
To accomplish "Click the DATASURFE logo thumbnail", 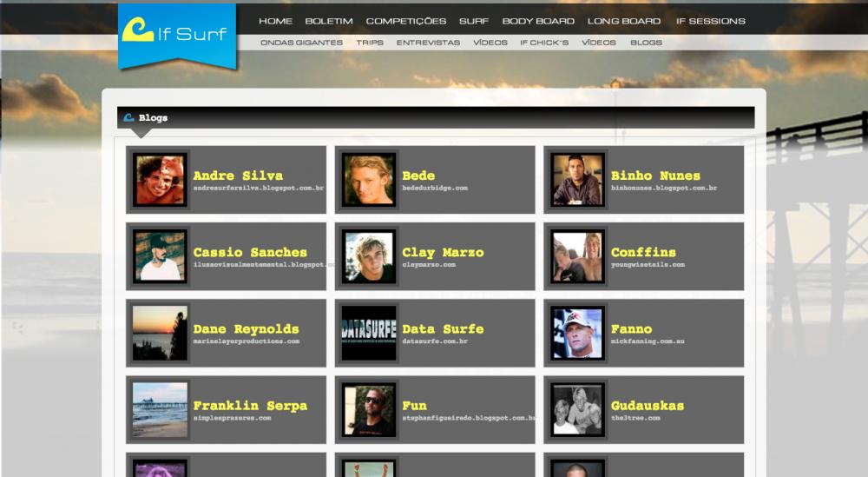I will pos(369,333).
